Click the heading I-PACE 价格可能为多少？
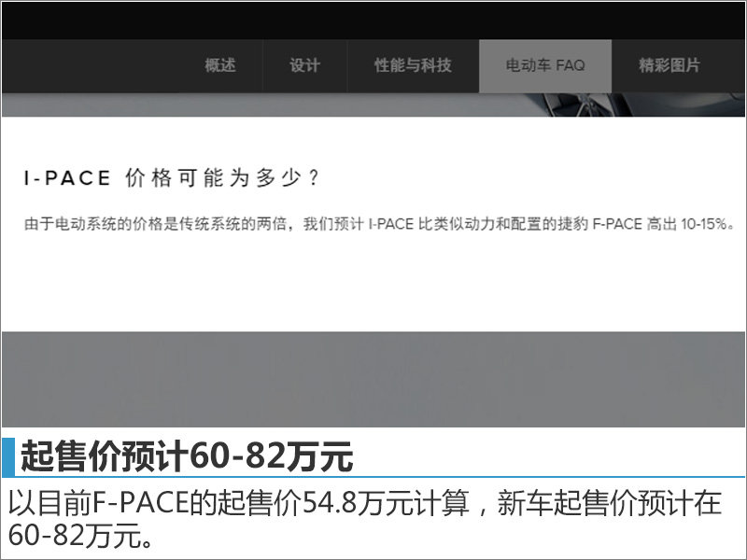The height and width of the screenshot is (560, 747). [x=172, y=178]
